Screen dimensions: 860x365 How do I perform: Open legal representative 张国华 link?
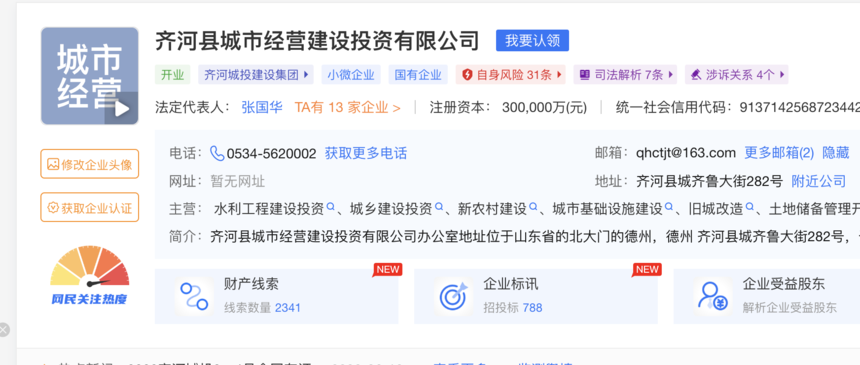tap(262, 108)
